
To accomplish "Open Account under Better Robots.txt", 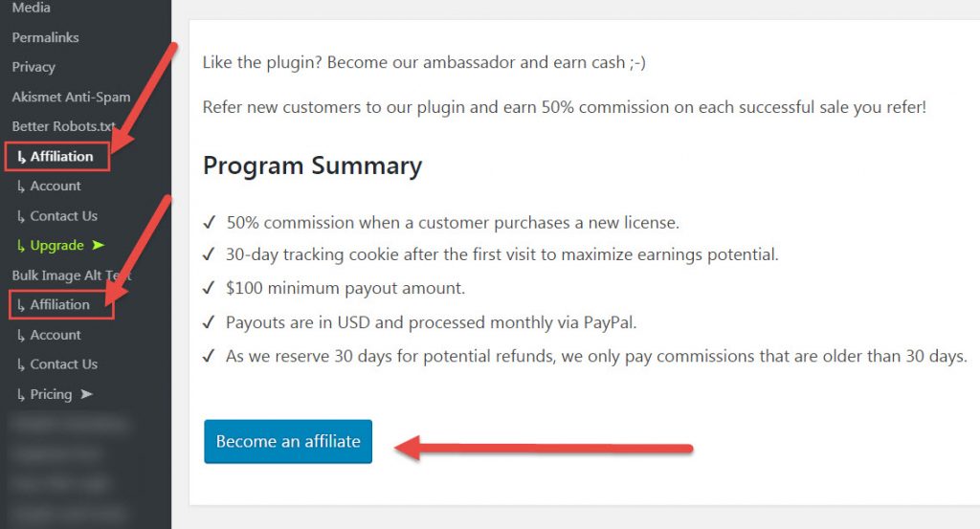I will tap(50, 187).
